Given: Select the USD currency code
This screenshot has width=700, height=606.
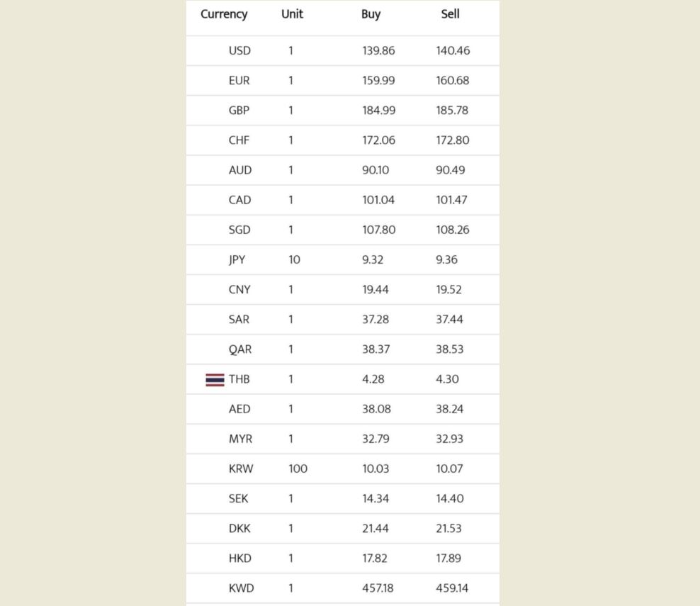Looking at the screenshot, I should tap(239, 51).
